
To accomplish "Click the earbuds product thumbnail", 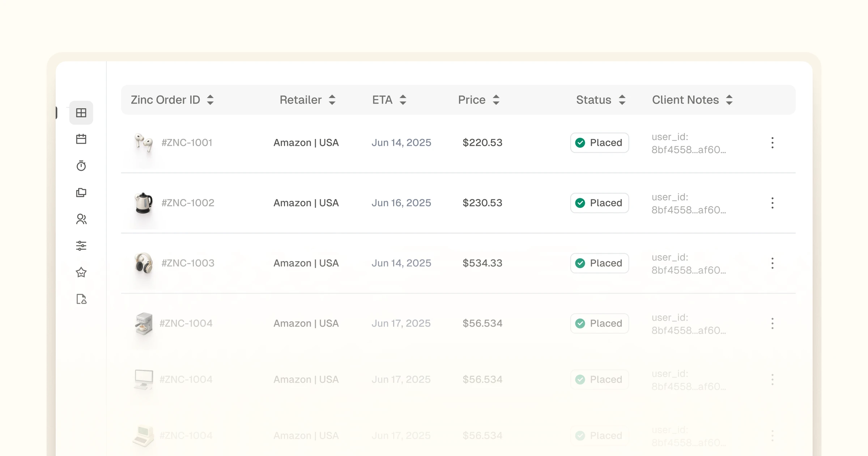I will (x=144, y=143).
